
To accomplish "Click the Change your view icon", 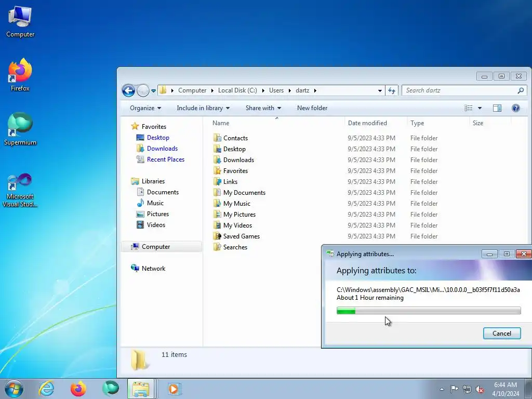I will point(469,108).
